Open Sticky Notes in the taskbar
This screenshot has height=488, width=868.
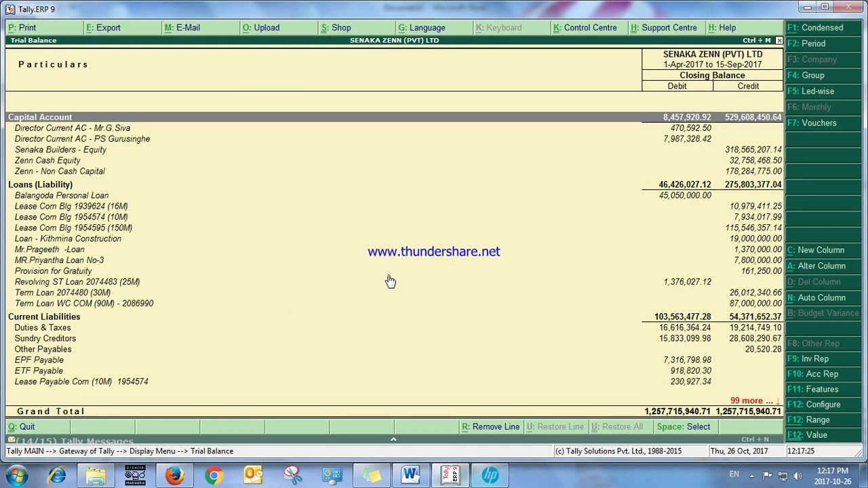click(x=371, y=476)
